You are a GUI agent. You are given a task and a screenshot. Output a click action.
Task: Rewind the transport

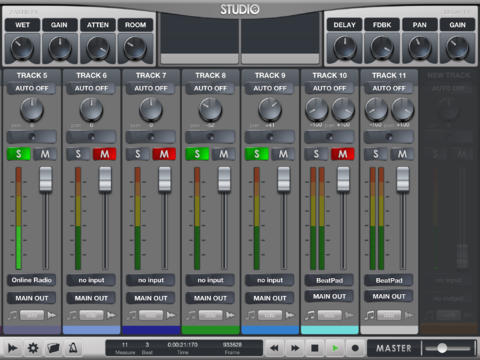(274, 348)
